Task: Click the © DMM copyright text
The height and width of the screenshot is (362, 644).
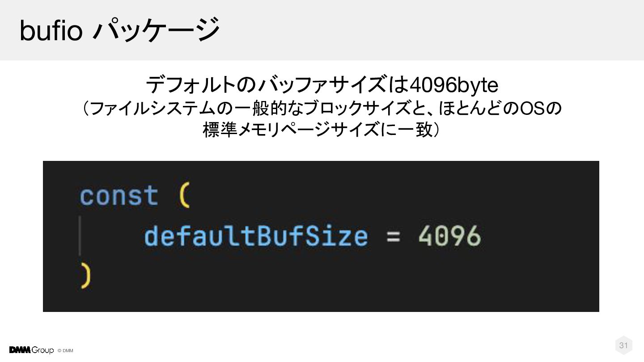Action: coord(65,350)
